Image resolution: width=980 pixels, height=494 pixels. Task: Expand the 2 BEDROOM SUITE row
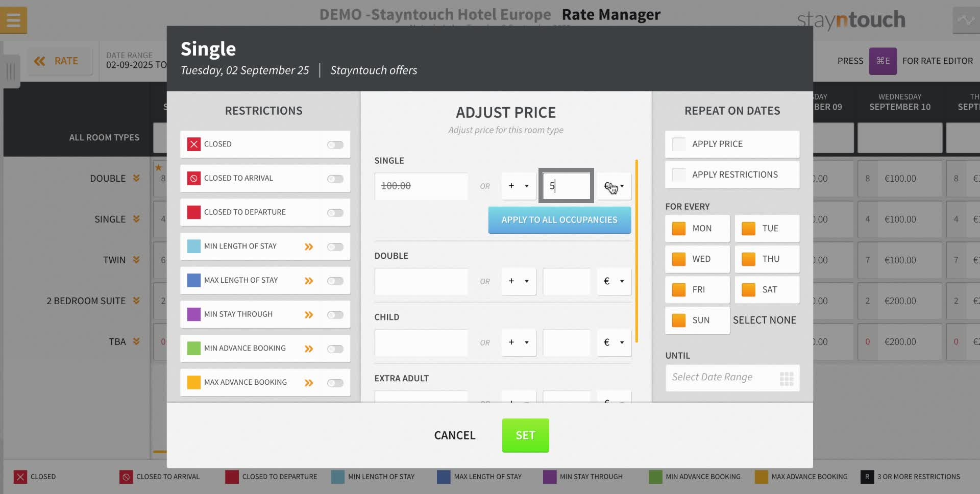(x=136, y=301)
